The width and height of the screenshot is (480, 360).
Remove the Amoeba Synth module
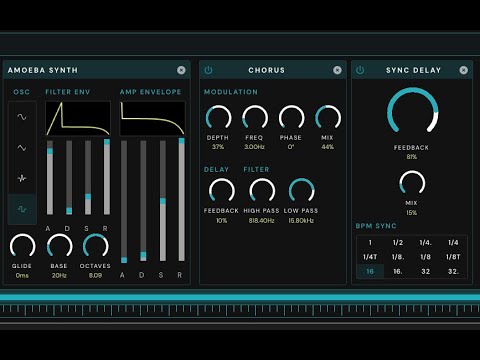(181, 70)
